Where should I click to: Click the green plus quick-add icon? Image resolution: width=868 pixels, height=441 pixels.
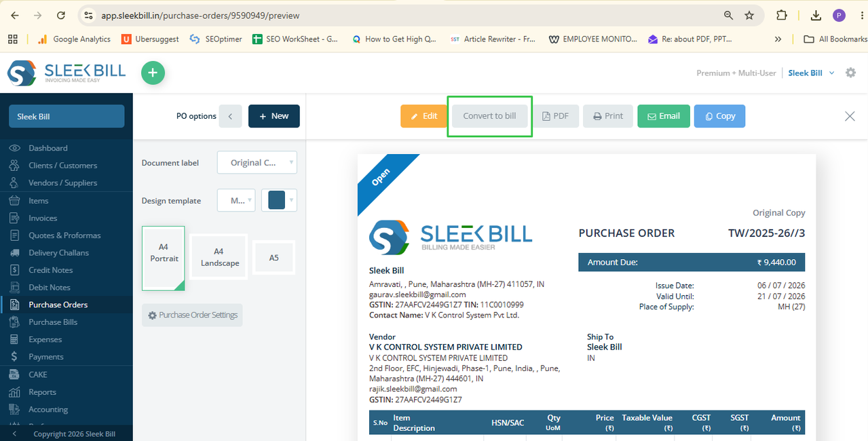click(153, 73)
